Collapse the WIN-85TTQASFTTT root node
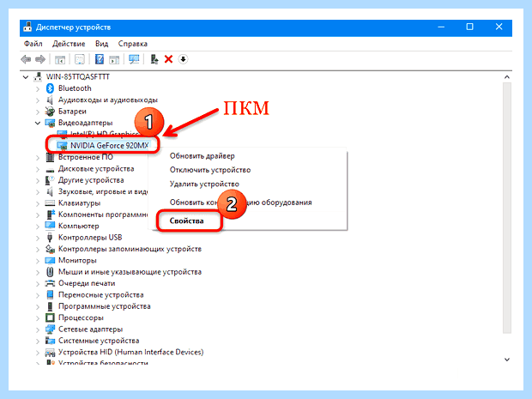 pyautogui.click(x=26, y=77)
